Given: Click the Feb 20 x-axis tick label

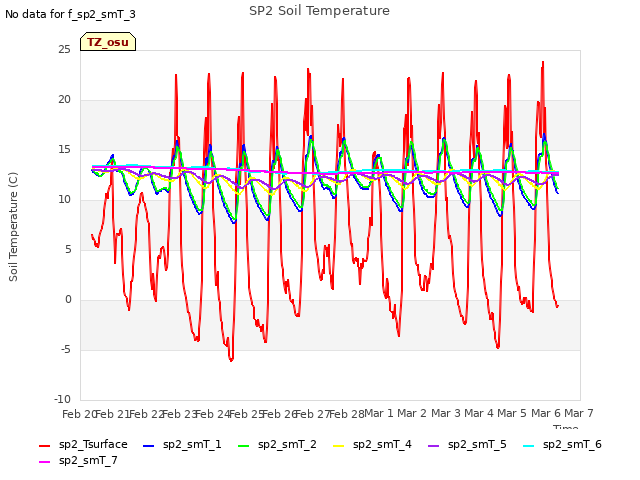Looking at the screenshot, I should tap(80, 414).
